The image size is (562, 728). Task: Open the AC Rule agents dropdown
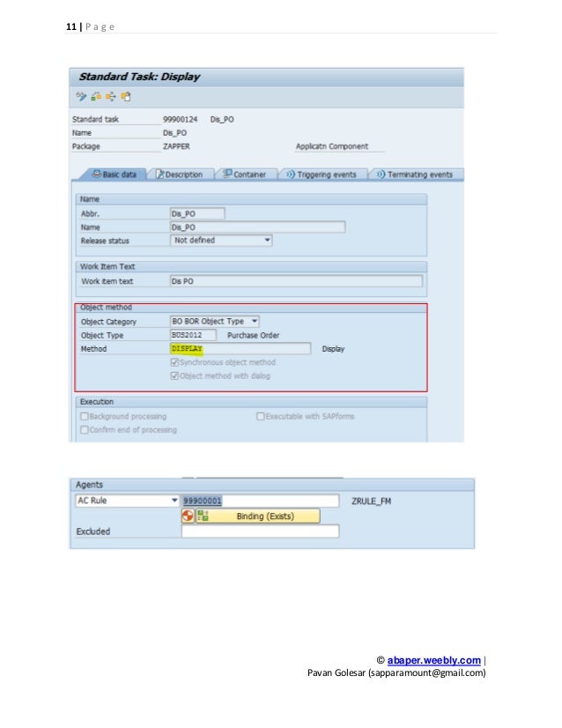pos(127,501)
